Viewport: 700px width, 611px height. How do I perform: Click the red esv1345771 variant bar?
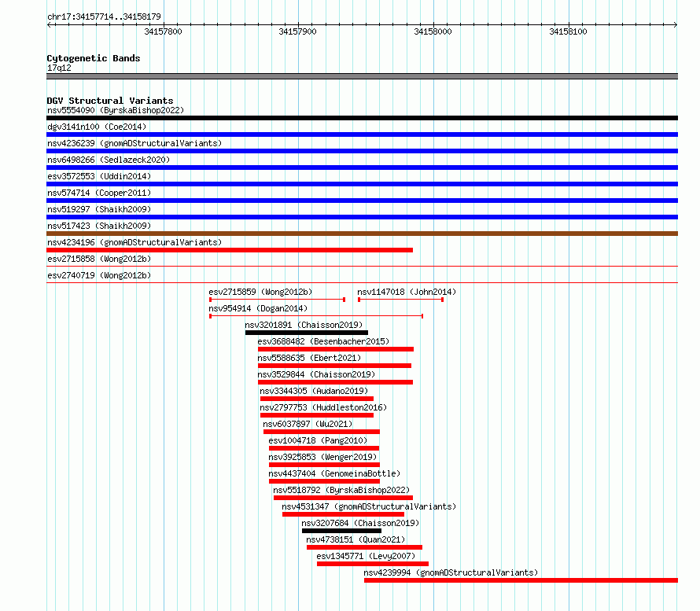tap(373, 564)
